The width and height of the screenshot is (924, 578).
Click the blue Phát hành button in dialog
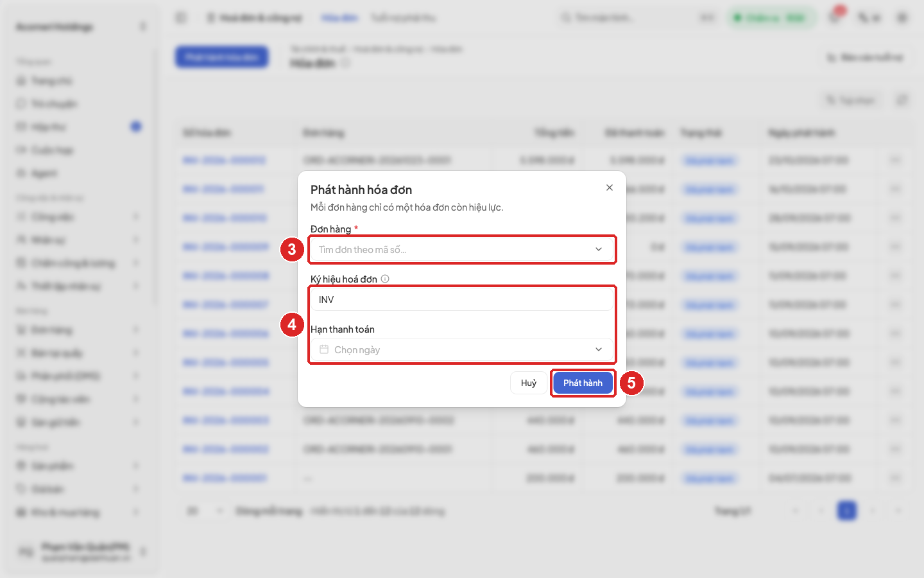583,383
